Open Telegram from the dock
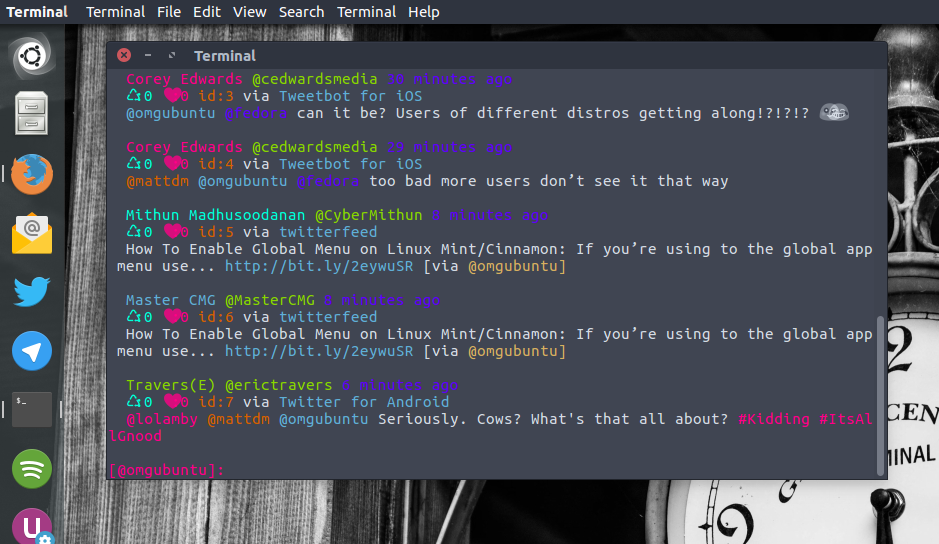Screen dimensions: 939x544 click(x=32, y=351)
